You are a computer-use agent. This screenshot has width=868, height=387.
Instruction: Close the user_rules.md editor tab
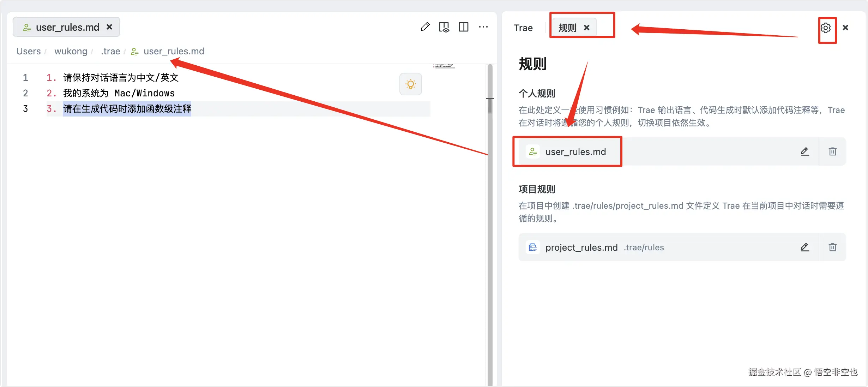pos(109,27)
